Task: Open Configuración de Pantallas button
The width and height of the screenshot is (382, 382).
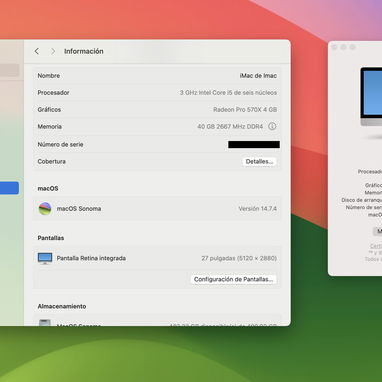Action: pos(233,279)
